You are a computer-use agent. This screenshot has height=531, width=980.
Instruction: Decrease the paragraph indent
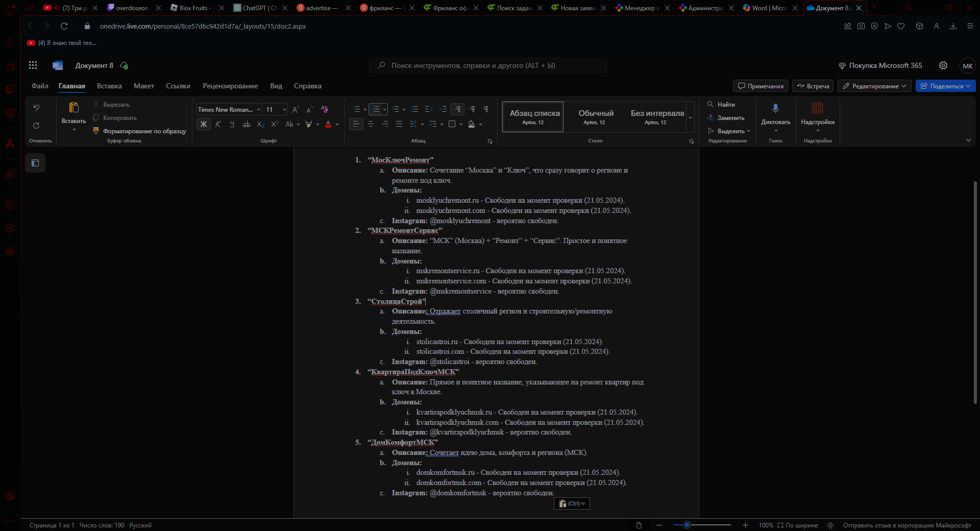(429, 109)
